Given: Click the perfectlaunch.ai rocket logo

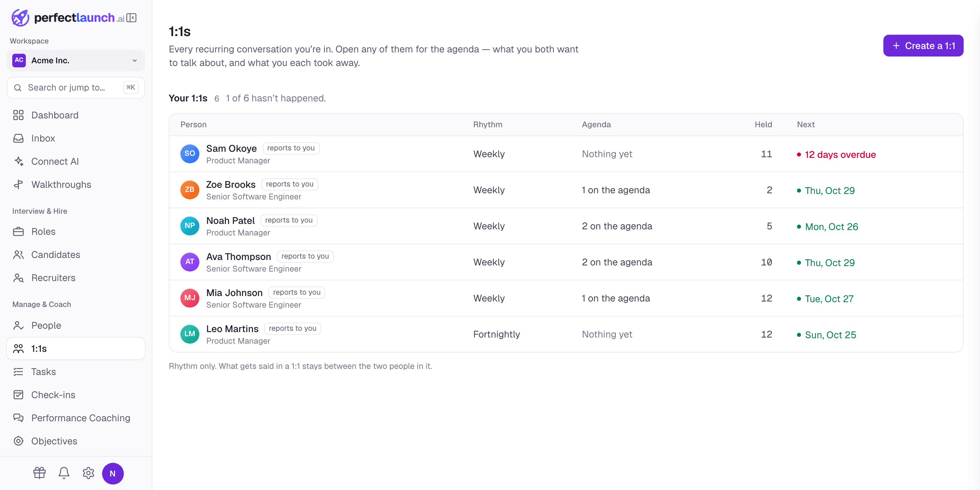Looking at the screenshot, I should point(20,17).
